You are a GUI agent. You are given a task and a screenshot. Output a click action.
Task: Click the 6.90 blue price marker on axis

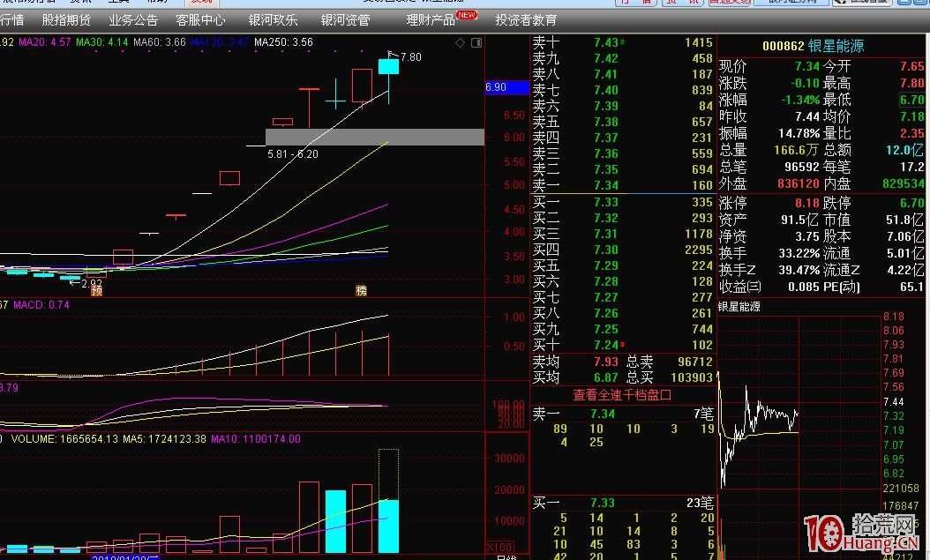pyautogui.click(x=507, y=87)
